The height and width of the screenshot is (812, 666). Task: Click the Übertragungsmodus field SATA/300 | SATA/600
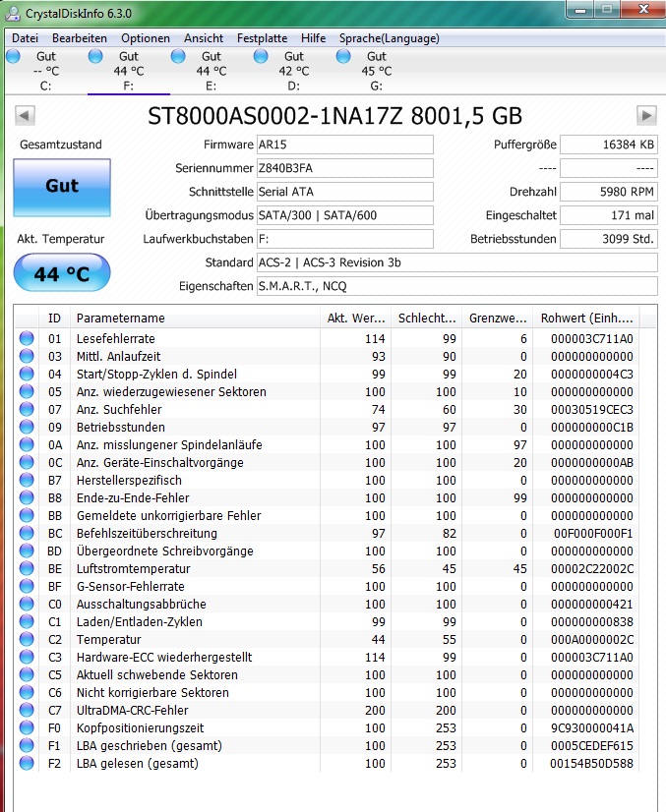[x=345, y=215]
